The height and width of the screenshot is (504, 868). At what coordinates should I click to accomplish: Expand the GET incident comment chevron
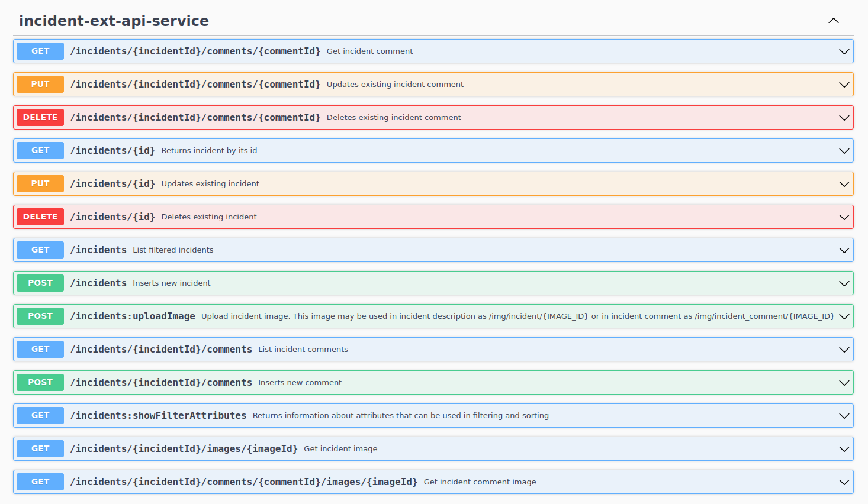[x=844, y=51]
